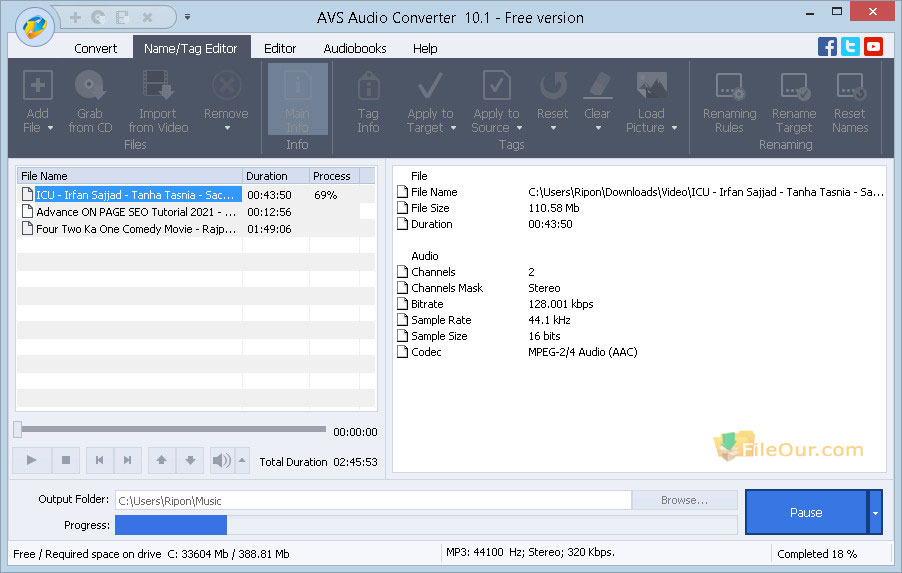The width and height of the screenshot is (902, 573).
Task: Expand Apply to Source dropdown arrow
Action: point(519,128)
